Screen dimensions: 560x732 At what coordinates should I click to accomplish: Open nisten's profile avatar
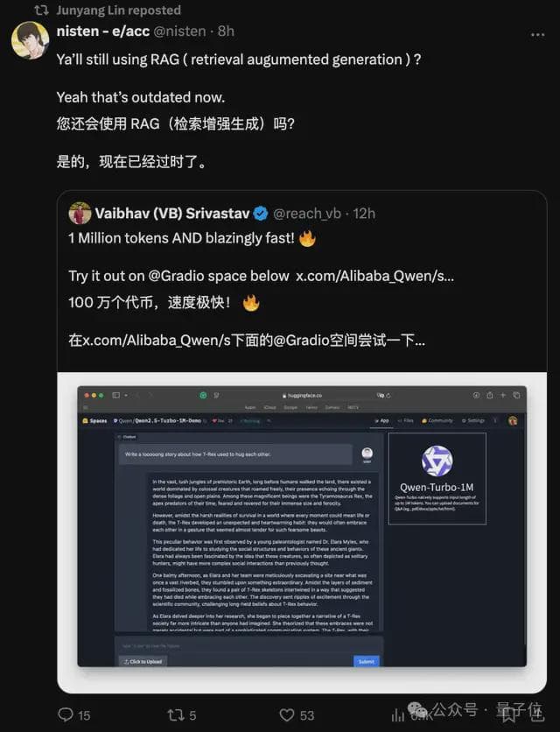pos(31,40)
